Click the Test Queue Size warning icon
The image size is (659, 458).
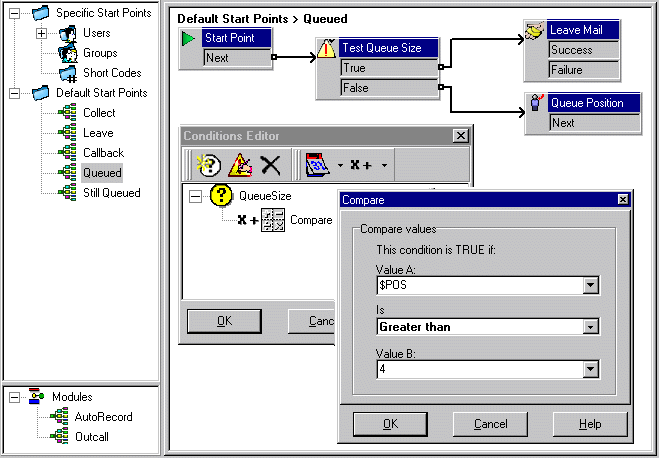tap(327, 48)
